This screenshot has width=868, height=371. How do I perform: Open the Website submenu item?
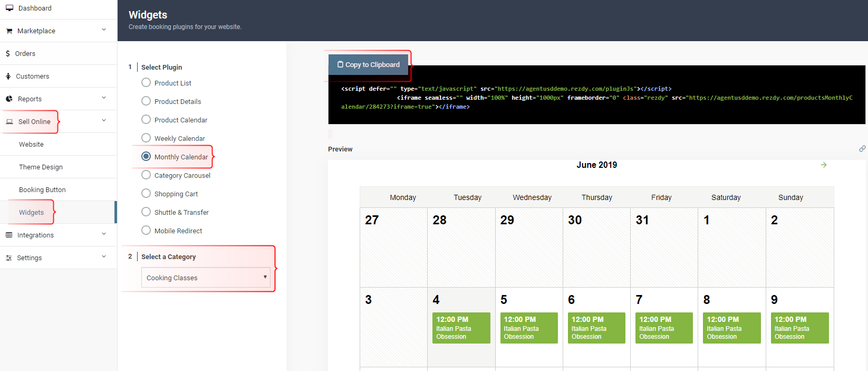pos(59,144)
